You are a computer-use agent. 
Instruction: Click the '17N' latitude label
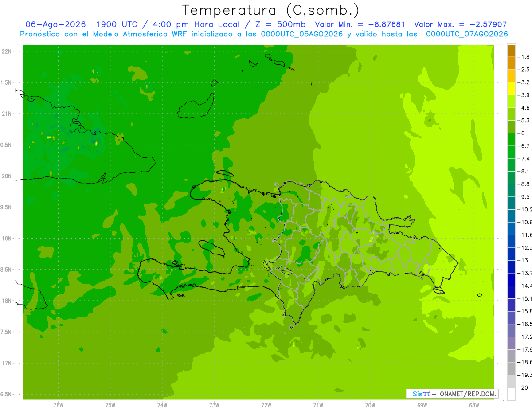7,363
